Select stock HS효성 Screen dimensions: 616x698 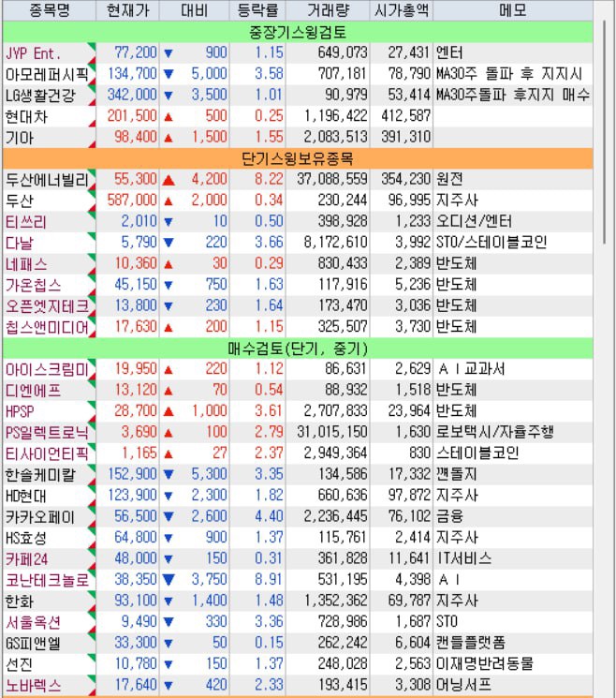point(49,538)
